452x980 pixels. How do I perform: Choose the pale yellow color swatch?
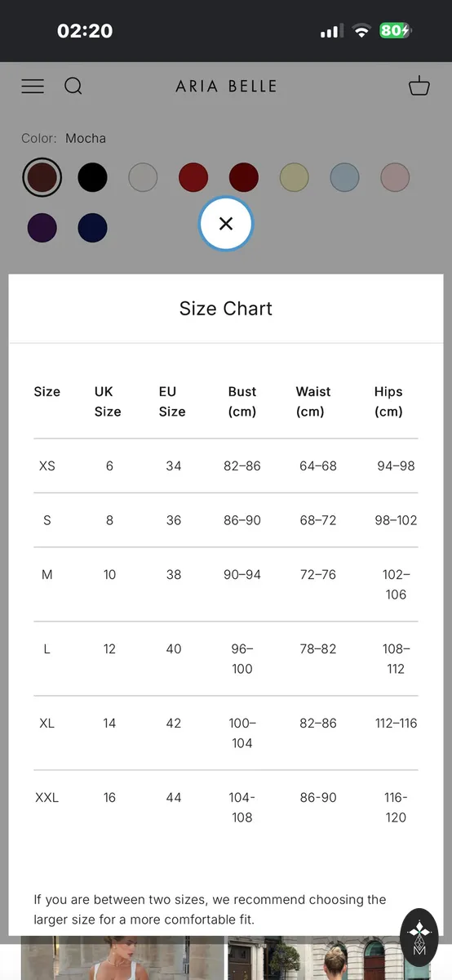[x=295, y=177]
